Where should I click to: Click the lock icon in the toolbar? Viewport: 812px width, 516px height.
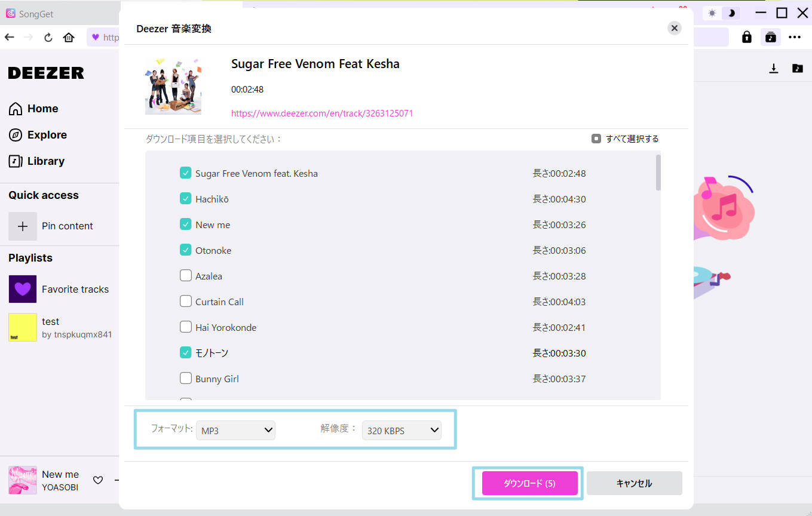click(747, 37)
